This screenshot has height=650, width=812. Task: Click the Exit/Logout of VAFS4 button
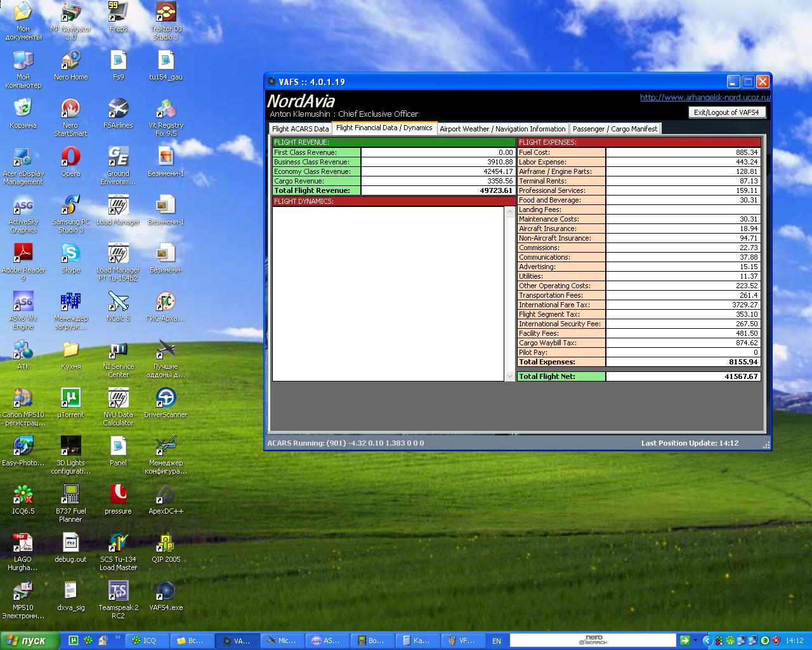click(x=726, y=112)
